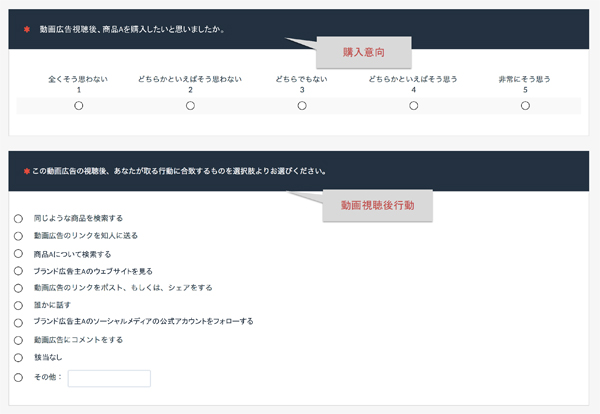600x414 pixels.
Task: Select 'ソーシャルメディアの公式アカウントをフォローする' option
Action: point(18,322)
